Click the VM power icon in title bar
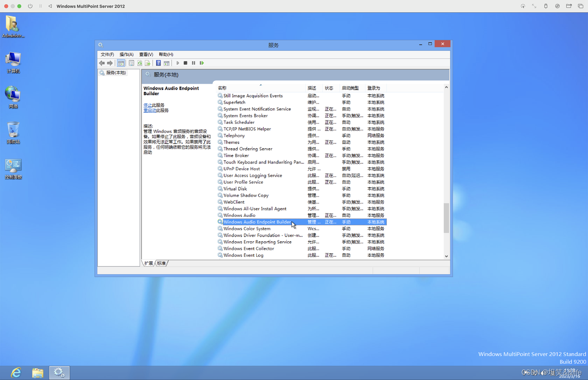 (x=30, y=6)
